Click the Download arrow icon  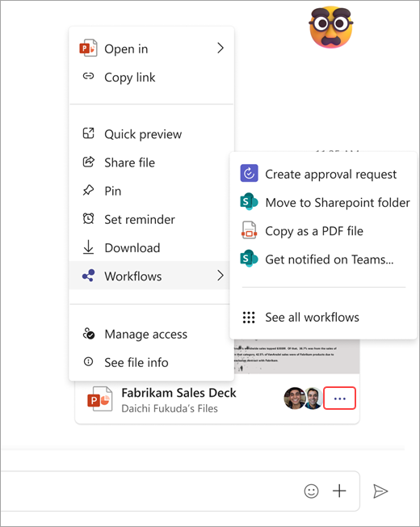[x=88, y=247]
